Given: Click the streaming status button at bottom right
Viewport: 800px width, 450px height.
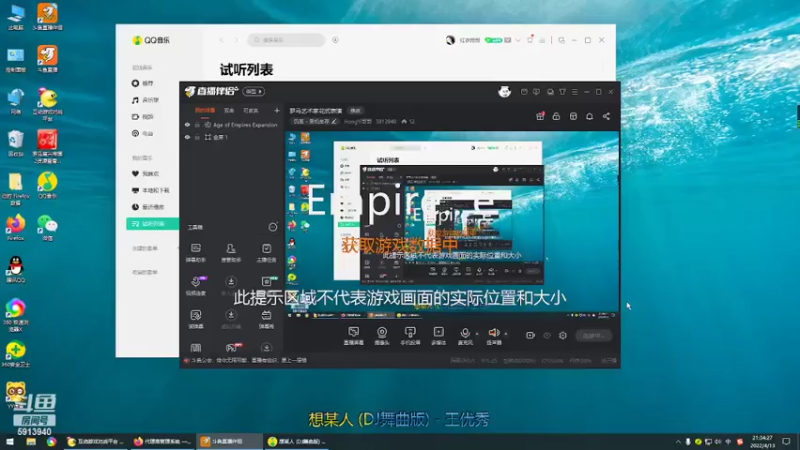Looking at the screenshot, I should click(x=593, y=335).
